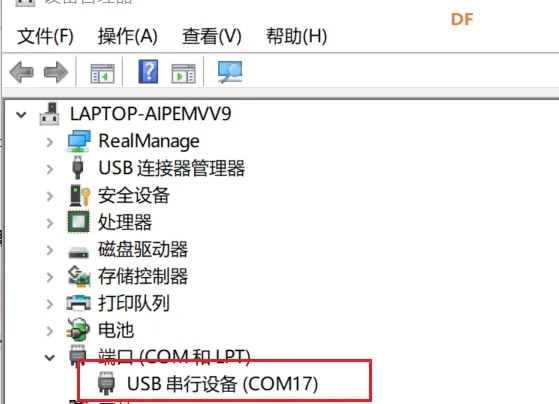This screenshot has width=559, height=404.
Task: Open the 操作(A) menu
Action: (x=128, y=36)
